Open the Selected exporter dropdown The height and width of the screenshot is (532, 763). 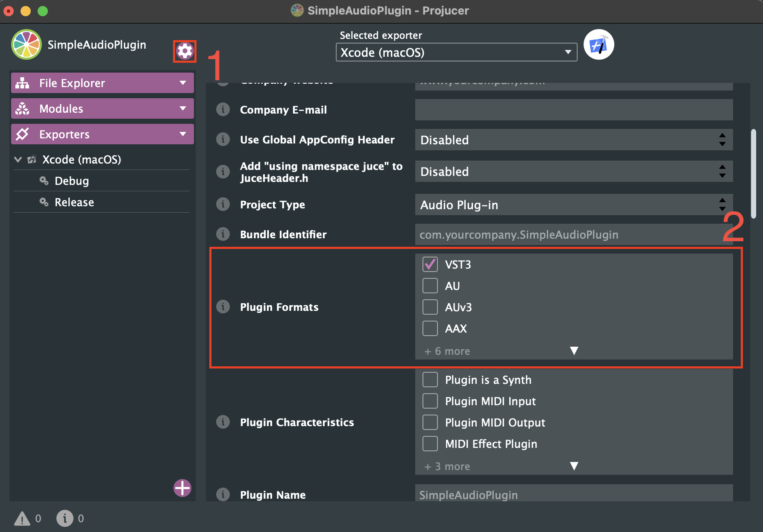[x=456, y=52]
